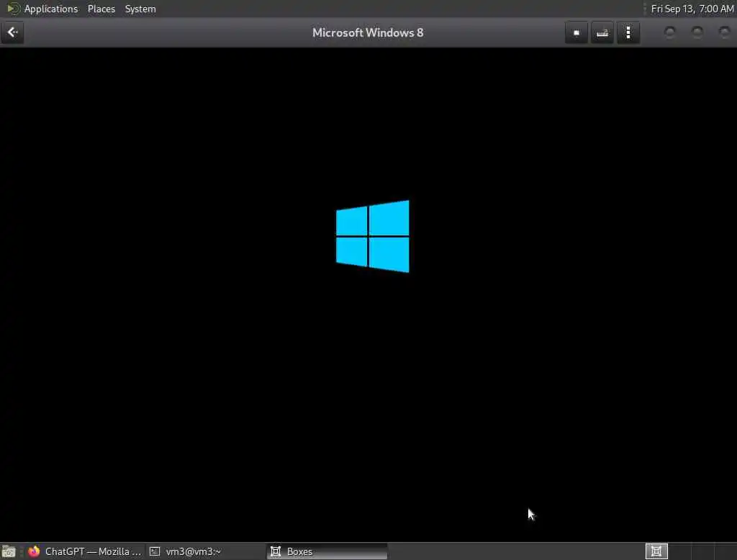Open the keyboard shortcuts button
Screen dimensions: 737x560
(x=602, y=32)
